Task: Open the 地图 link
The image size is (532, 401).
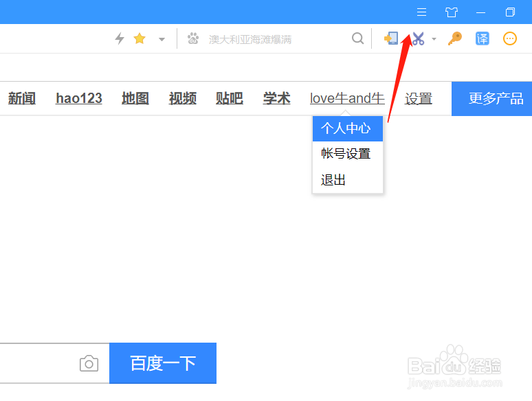Action: pos(135,98)
